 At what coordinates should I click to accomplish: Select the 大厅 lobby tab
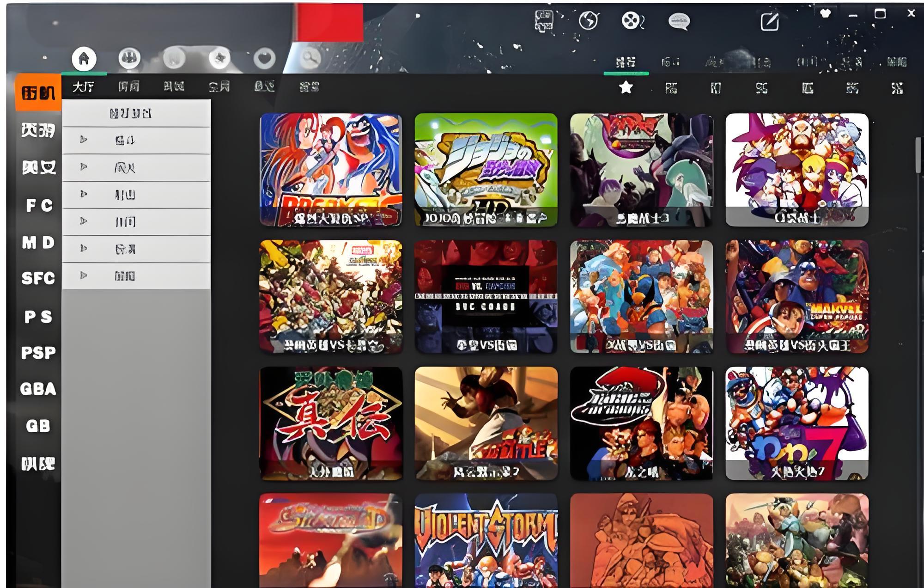click(x=84, y=86)
